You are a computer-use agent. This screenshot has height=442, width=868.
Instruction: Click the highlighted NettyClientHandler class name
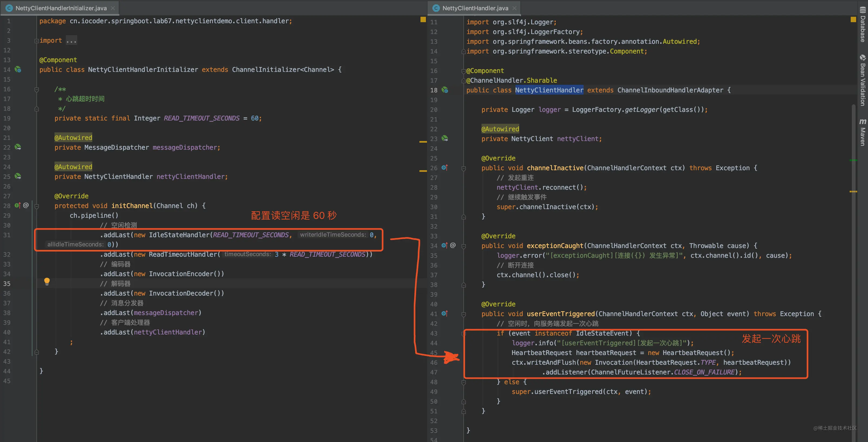(549, 90)
